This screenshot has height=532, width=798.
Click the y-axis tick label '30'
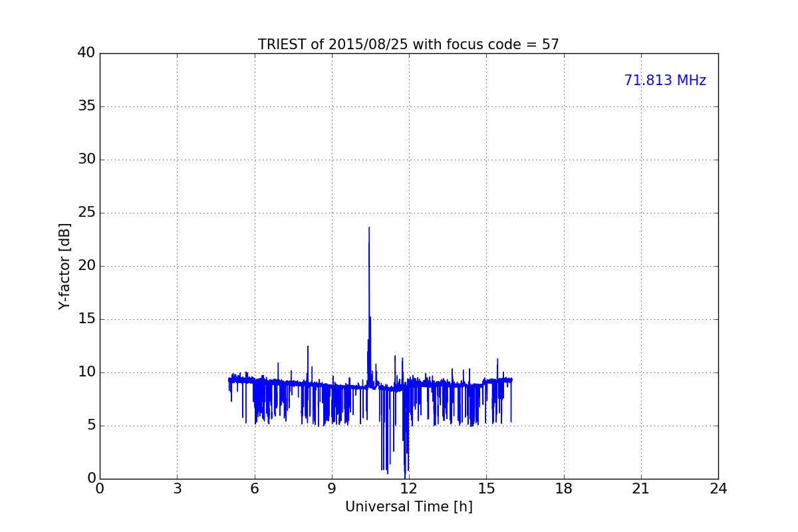[86, 160]
